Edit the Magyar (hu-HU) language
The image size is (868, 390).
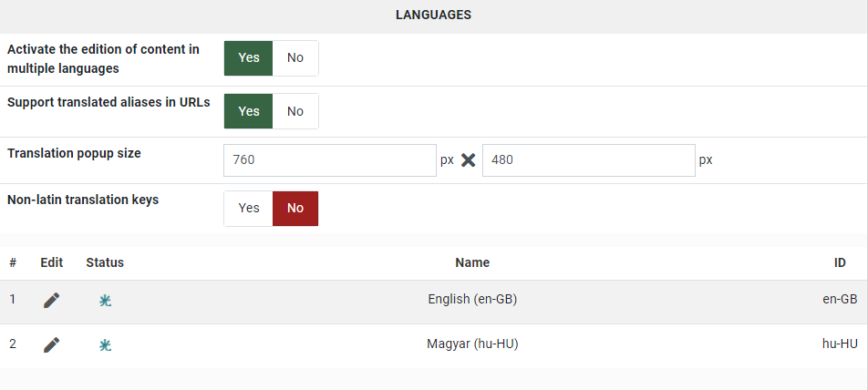coord(52,344)
